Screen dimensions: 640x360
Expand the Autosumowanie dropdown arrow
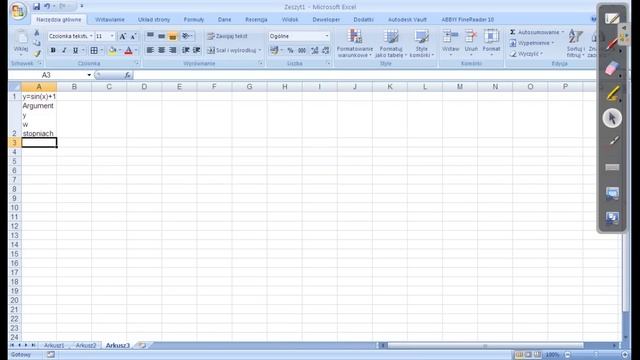click(562, 32)
